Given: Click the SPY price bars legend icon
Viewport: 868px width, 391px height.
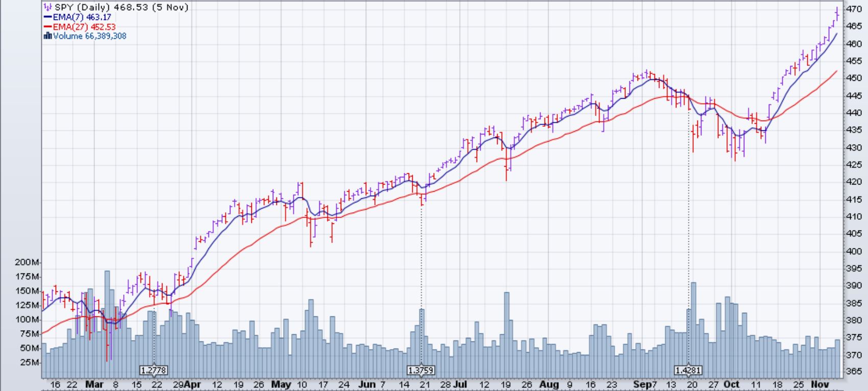Looking at the screenshot, I should (x=48, y=7).
